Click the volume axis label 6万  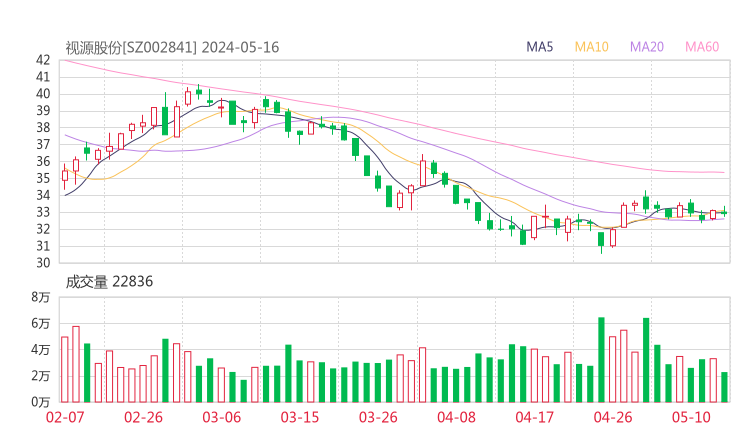41,323
